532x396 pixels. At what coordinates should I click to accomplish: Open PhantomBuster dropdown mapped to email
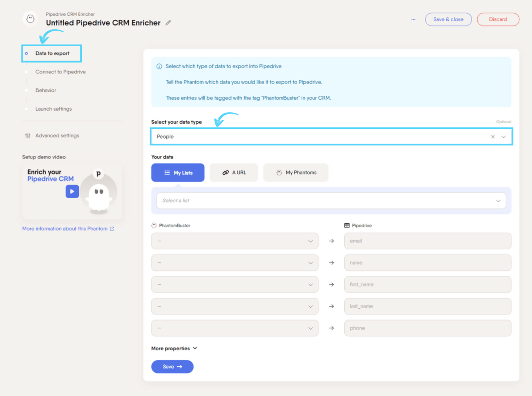pos(235,241)
